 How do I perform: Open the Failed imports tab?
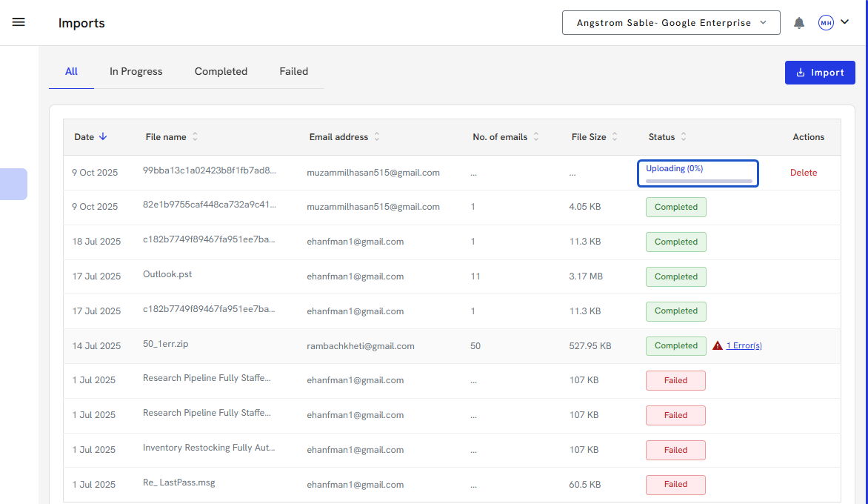coord(293,71)
